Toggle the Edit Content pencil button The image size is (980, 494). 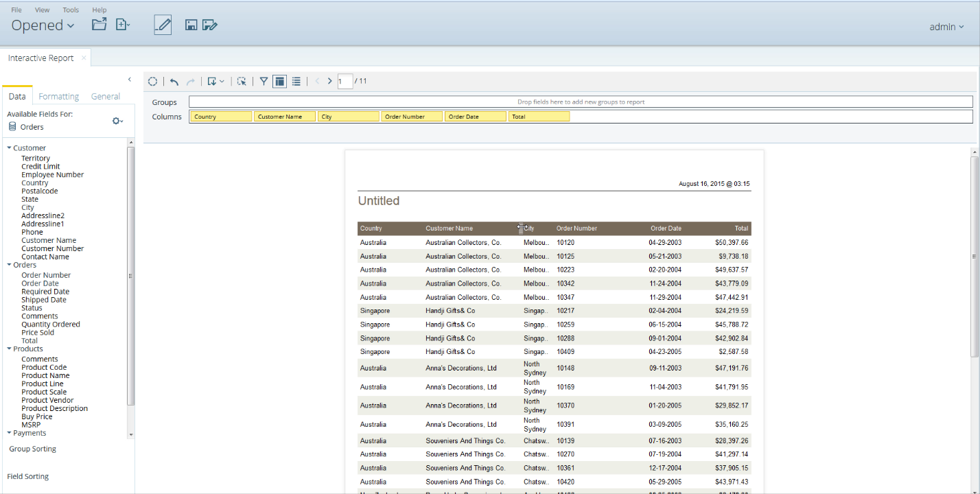[163, 25]
